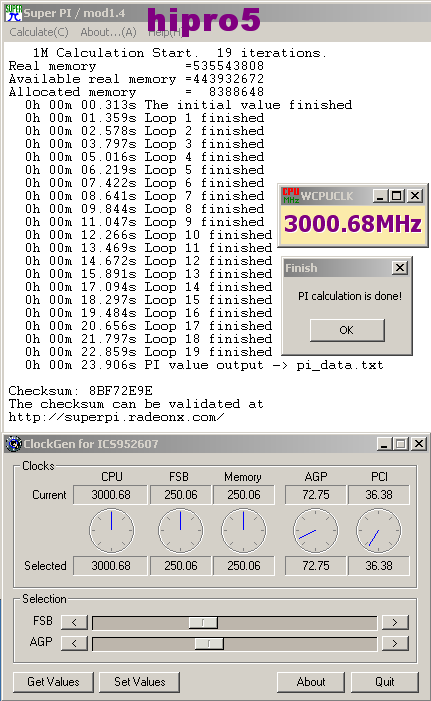Click the ClockGen app icon in title bar

click(x=14, y=444)
